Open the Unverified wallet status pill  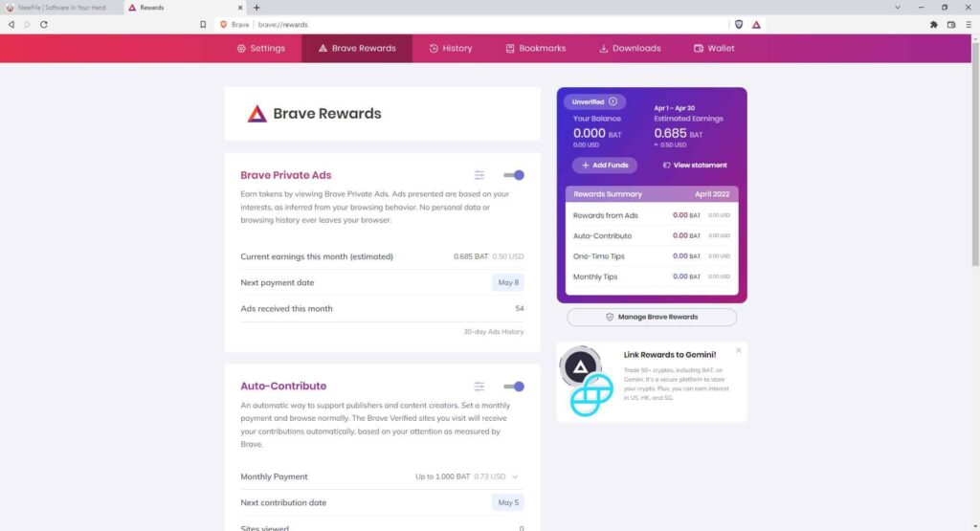coord(594,101)
